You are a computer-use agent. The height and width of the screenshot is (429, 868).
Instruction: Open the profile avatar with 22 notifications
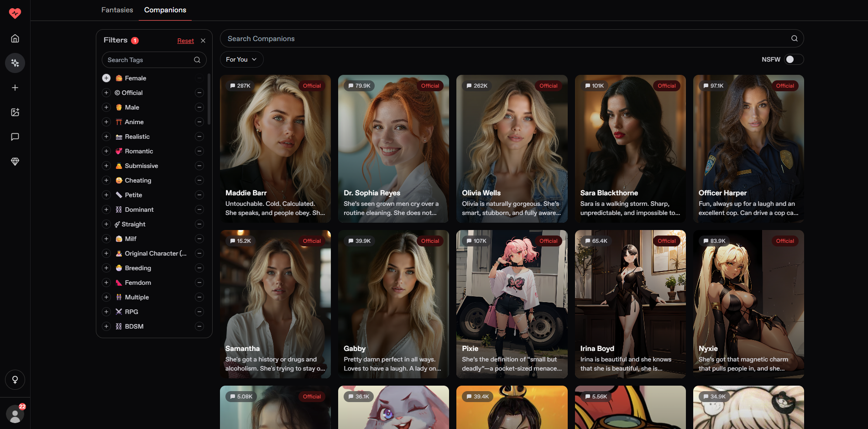pos(15,413)
